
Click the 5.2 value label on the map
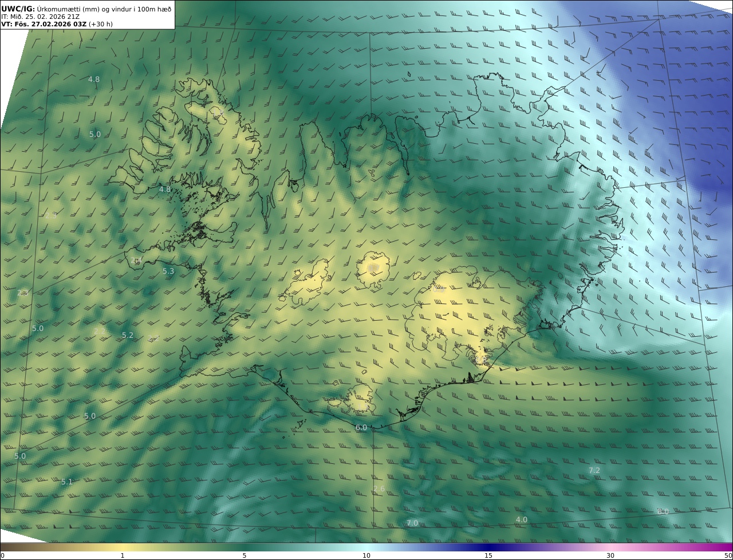pos(128,336)
